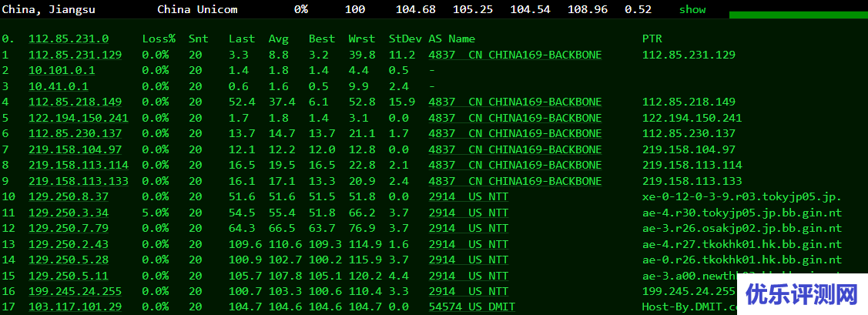This screenshot has width=868, height=315.
Task: Open hop 11 IP link 129.250.3.34
Action: pyautogui.click(x=69, y=213)
